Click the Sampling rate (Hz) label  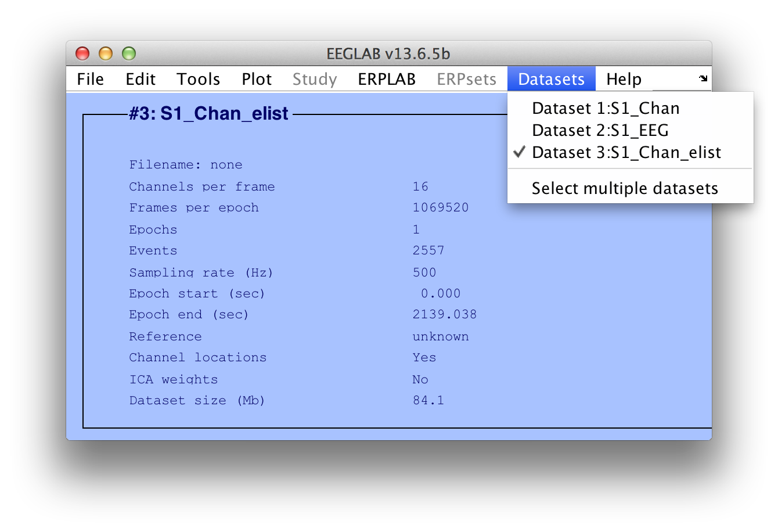pyautogui.click(x=201, y=273)
